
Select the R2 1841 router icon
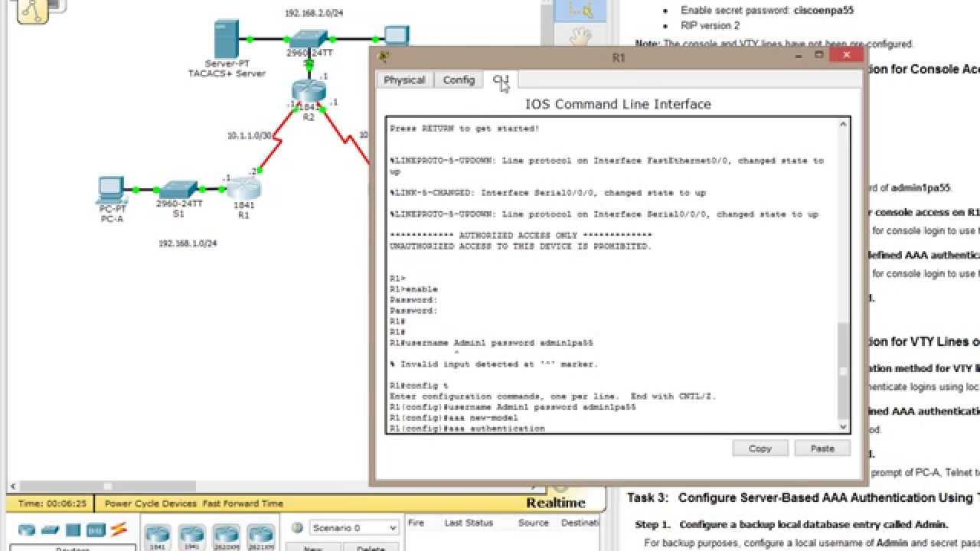click(309, 91)
